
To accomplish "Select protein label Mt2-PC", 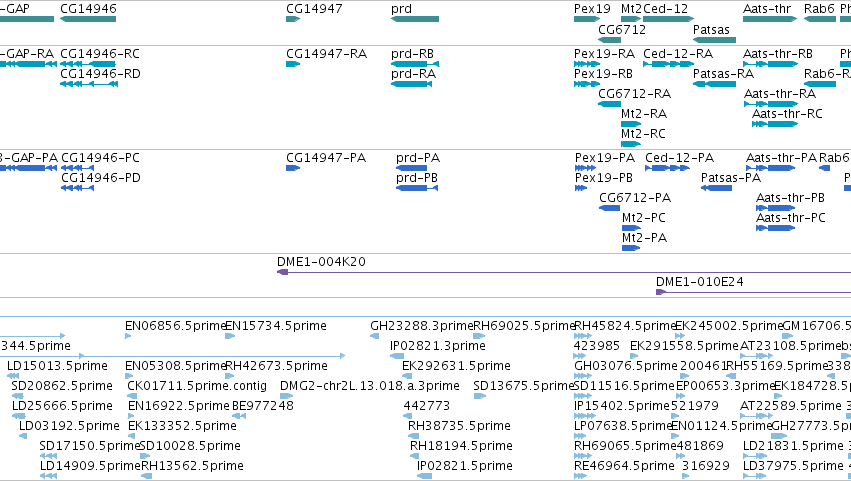I will click(x=644, y=218).
